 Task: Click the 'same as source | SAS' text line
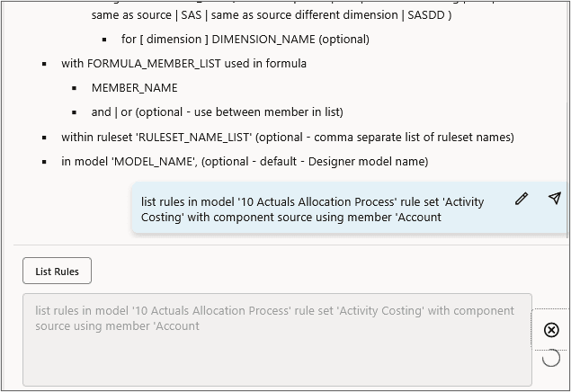click(270, 15)
